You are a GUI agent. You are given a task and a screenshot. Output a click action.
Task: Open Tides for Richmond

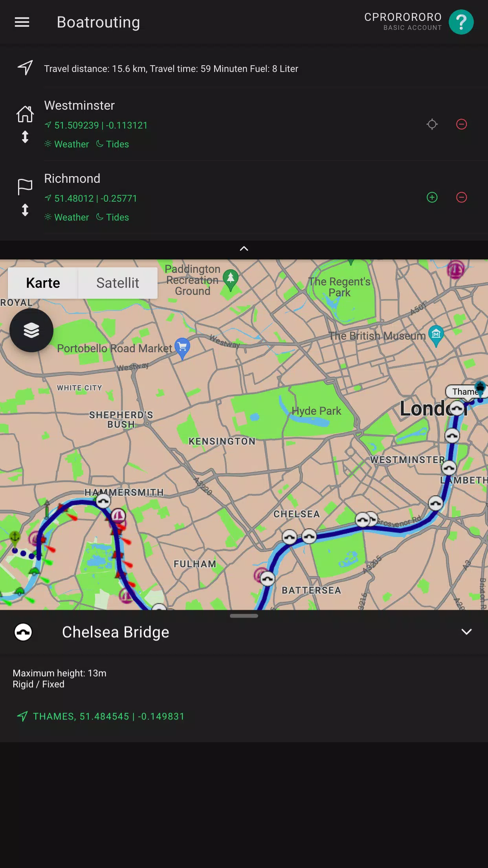coord(112,217)
